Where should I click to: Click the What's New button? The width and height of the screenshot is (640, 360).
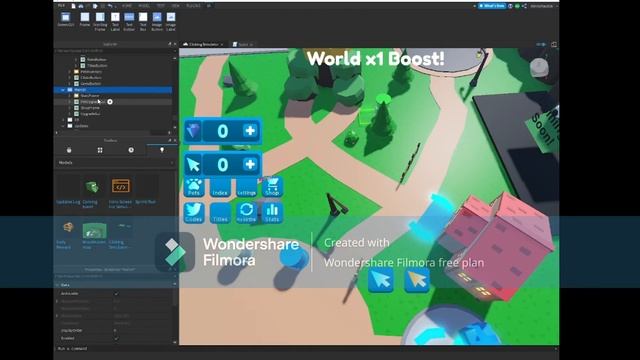pyautogui.click(x=492, y=6)
